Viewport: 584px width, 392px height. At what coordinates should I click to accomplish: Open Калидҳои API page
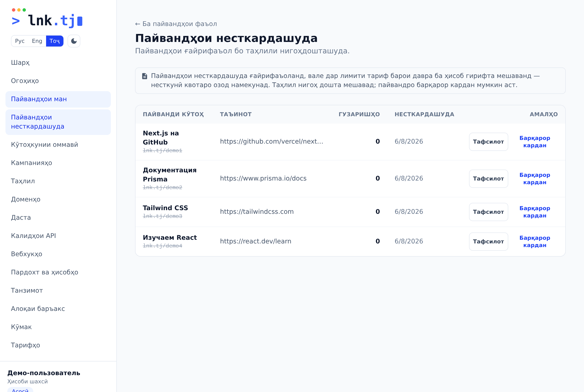click(58, 236)
